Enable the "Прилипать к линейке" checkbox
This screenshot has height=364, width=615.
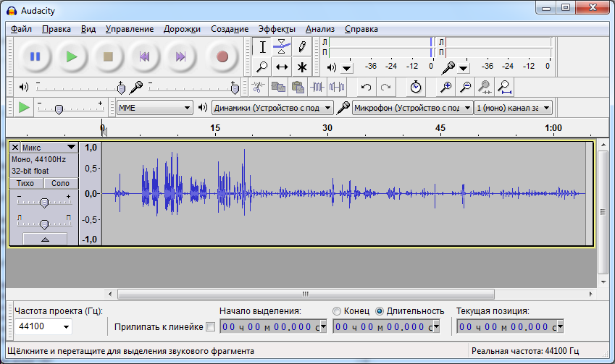coord(211,327)
